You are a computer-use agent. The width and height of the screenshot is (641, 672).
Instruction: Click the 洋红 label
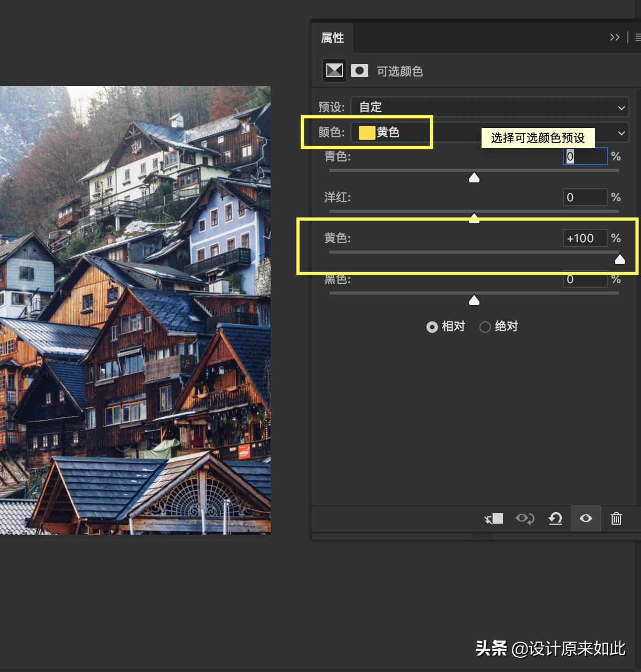click(337, 197)
